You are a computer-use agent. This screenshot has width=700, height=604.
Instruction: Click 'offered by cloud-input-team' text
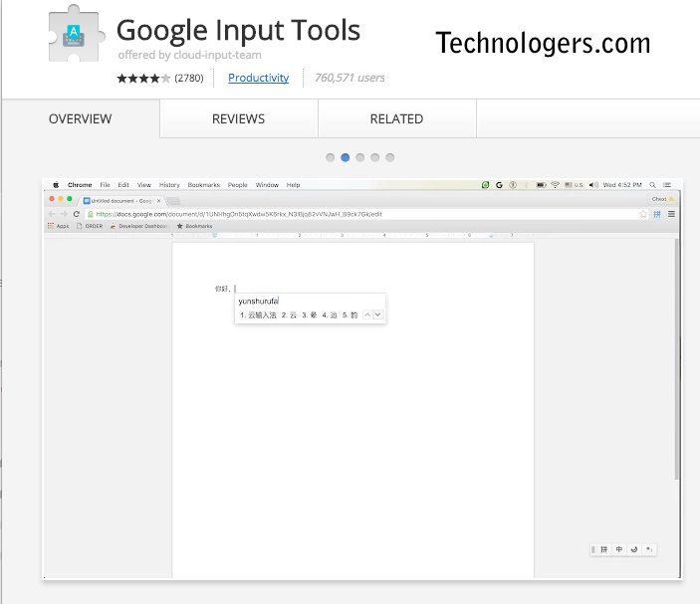coord(190,55)
